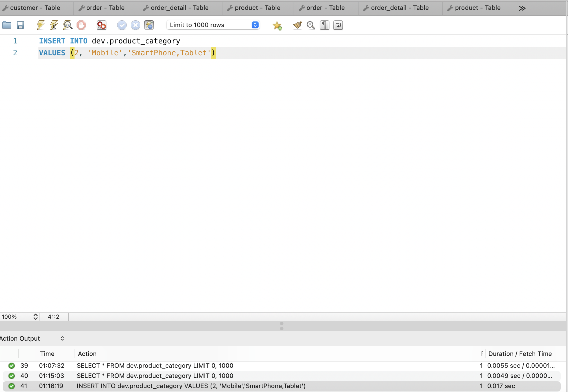
Task: Save the script with the floppy icon
Action: [20, 25]
